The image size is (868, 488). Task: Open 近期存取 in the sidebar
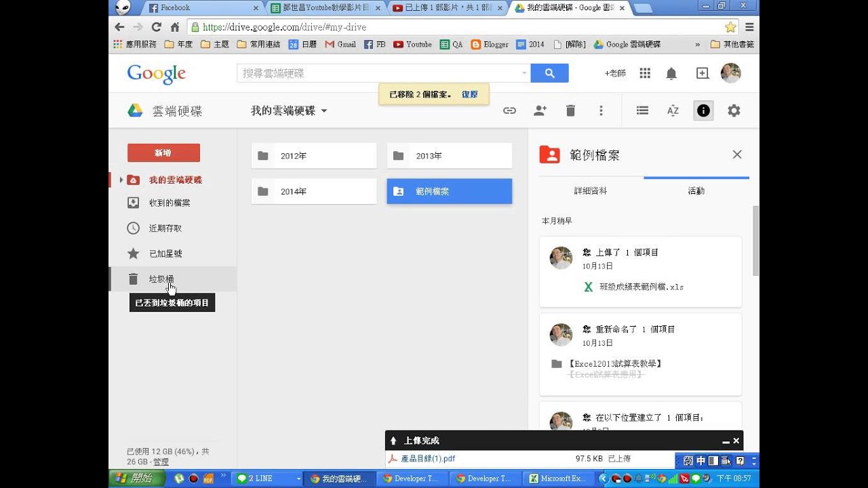(165, 228)
